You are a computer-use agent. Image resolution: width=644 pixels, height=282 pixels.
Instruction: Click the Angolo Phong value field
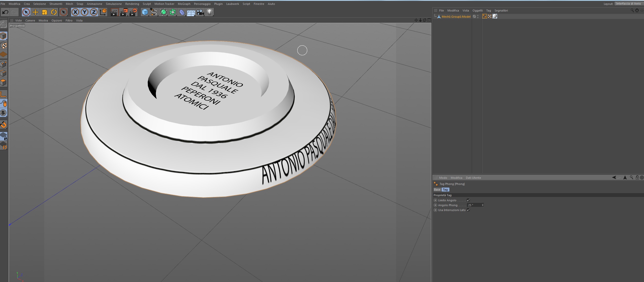click(474, 205)
